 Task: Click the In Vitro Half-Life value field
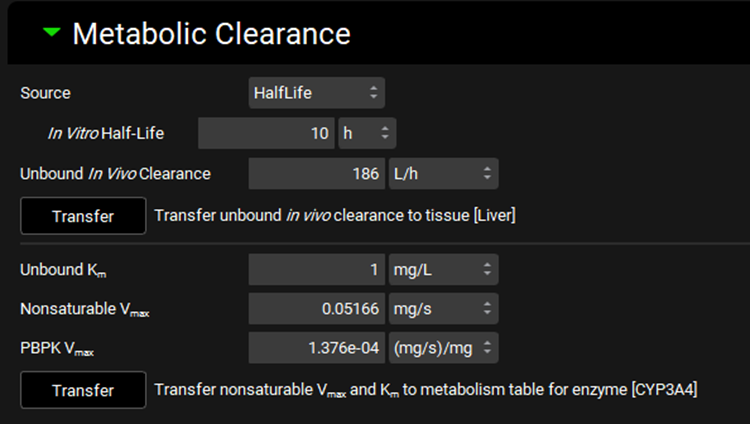click(266, 133)
